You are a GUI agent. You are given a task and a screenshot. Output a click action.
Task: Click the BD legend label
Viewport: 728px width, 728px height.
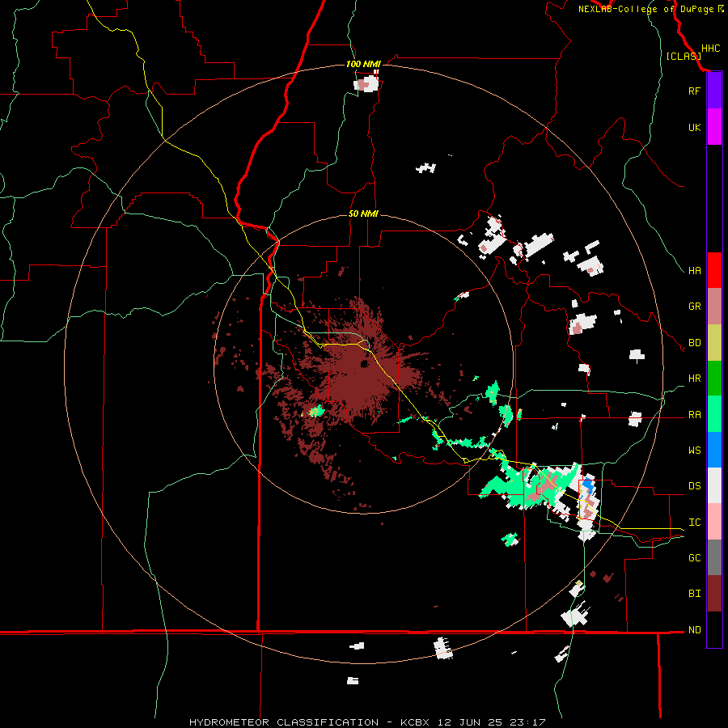695,343
